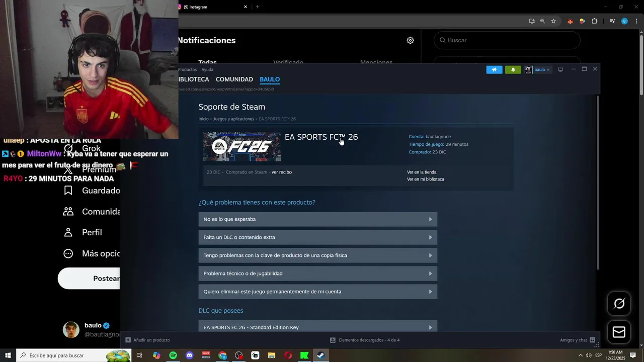Open the COMUNIDAD tab in Steam
The height and width of the screenshot is (362, 644).
point(234,79)
